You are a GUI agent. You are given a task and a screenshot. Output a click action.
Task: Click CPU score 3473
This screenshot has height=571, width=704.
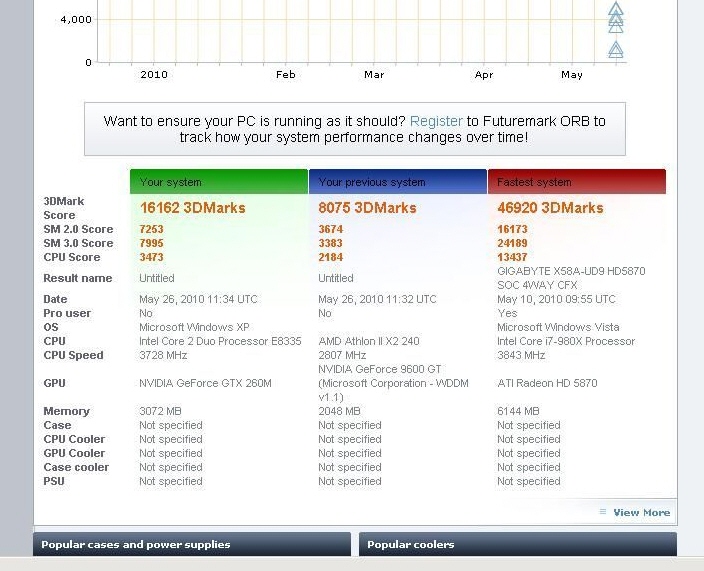[151, 257]
